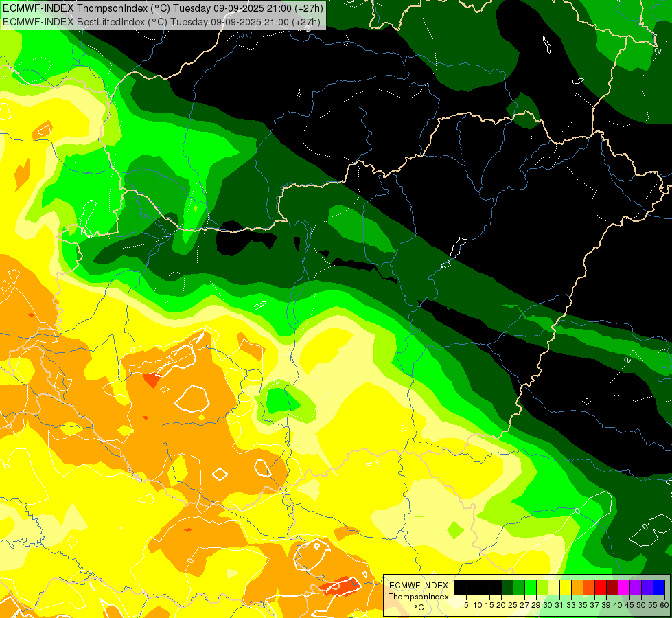Image resolution: width=672 pixels, height=618 pixels.
Task: Select the magenta 40–45 legend swatch
Action: pyautogui.click(x=624, y=587)
